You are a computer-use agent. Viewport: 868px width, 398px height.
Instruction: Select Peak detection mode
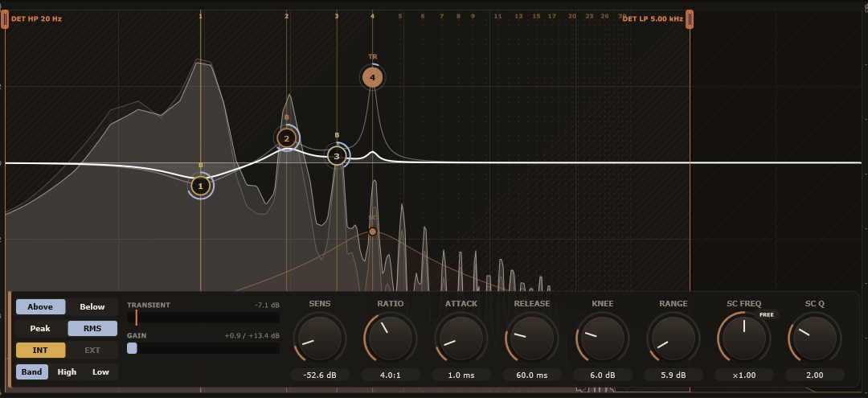[x=40, y=328]
